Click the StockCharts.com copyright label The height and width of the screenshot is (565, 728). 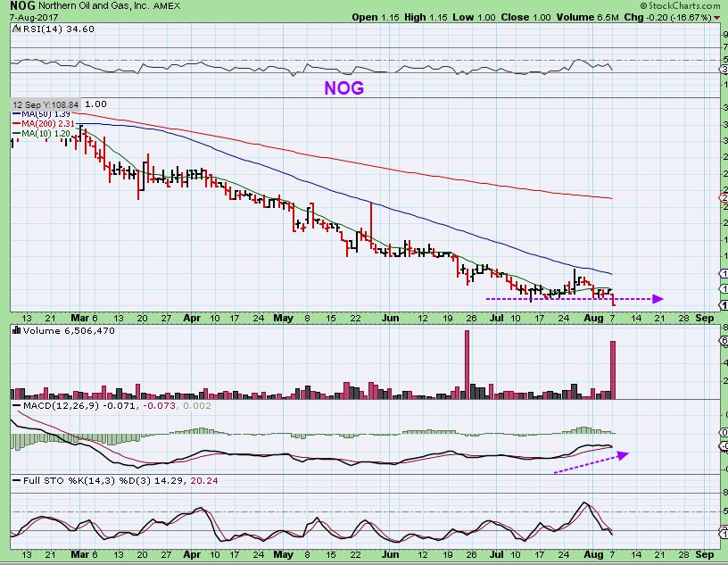pos(680,5)
